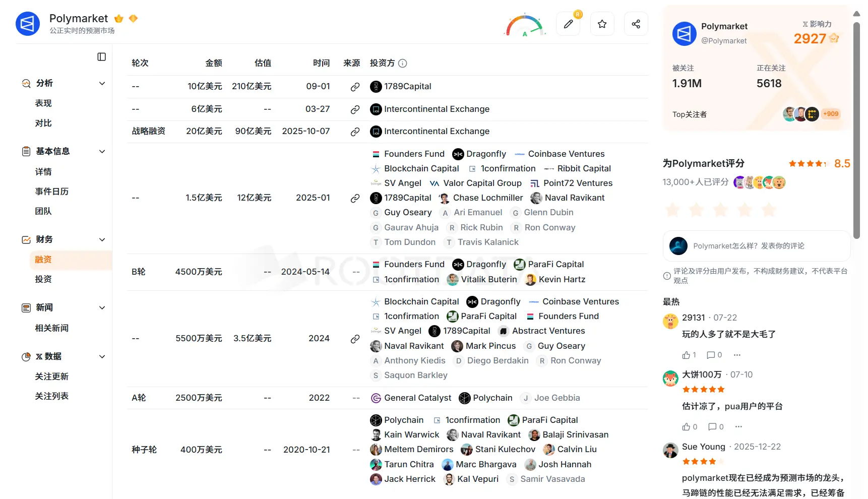Collapse the 分析 section chevron
The height and width of the screenshot is (499, 868).
(x=102, y=84)
